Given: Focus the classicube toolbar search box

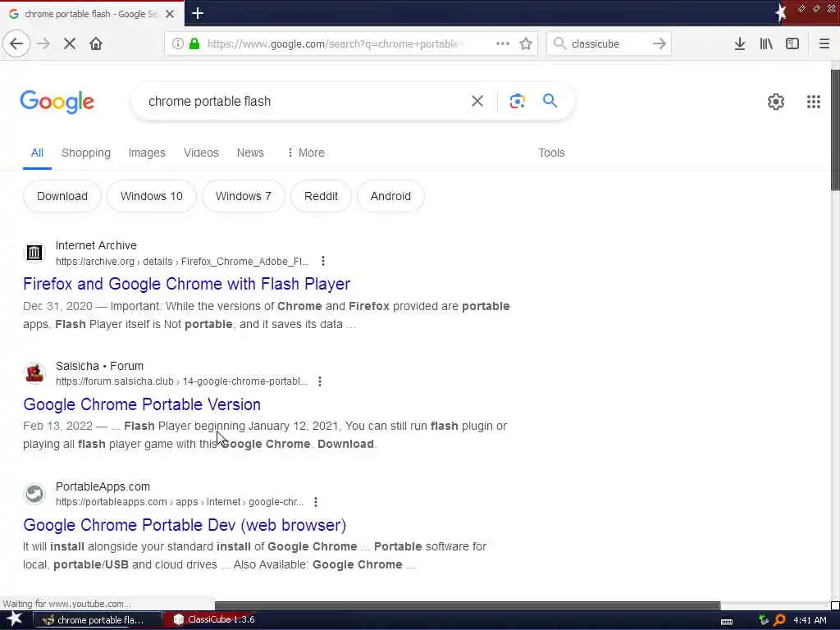Looking at the screenshot, I should (608, 43).
